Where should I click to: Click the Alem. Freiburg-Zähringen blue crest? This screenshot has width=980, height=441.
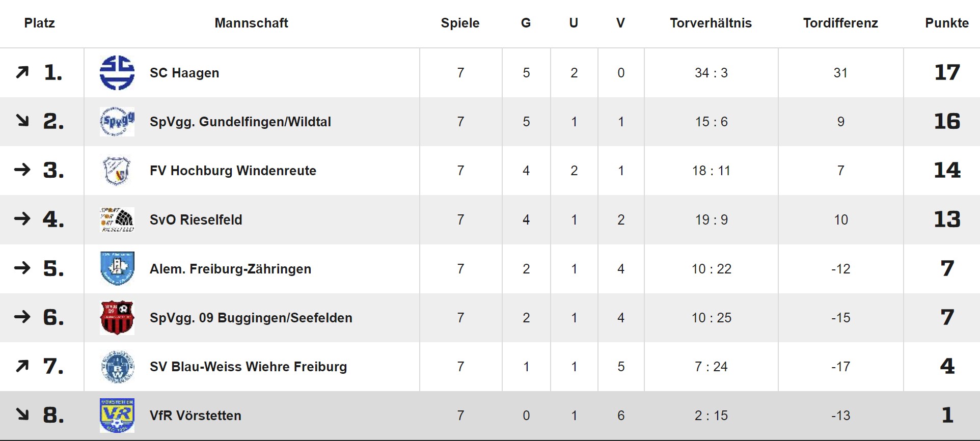pos(117,268)
